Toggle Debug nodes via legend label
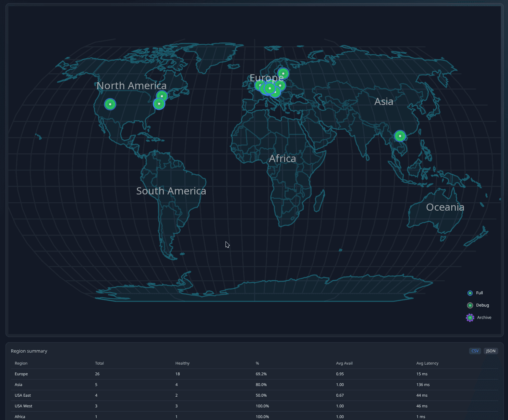Screen dimensions: 508x420 482,305
